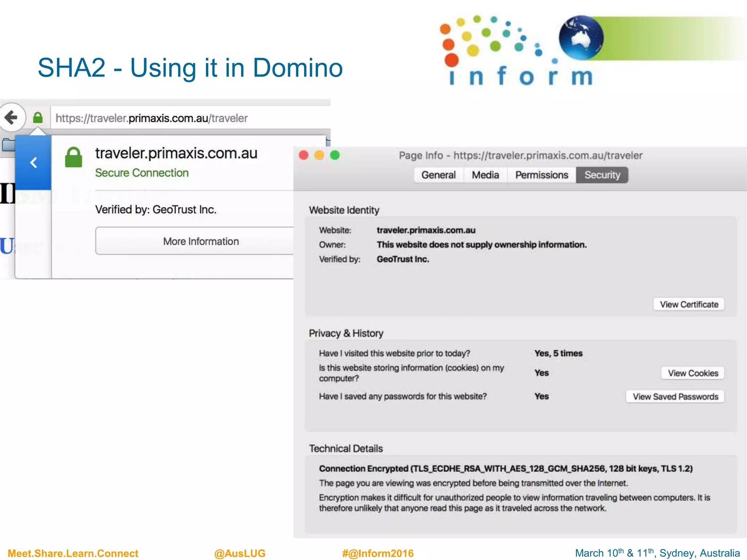
Task: Click the '#@Inform2016' footer hashtag
Action: point(378,553)
